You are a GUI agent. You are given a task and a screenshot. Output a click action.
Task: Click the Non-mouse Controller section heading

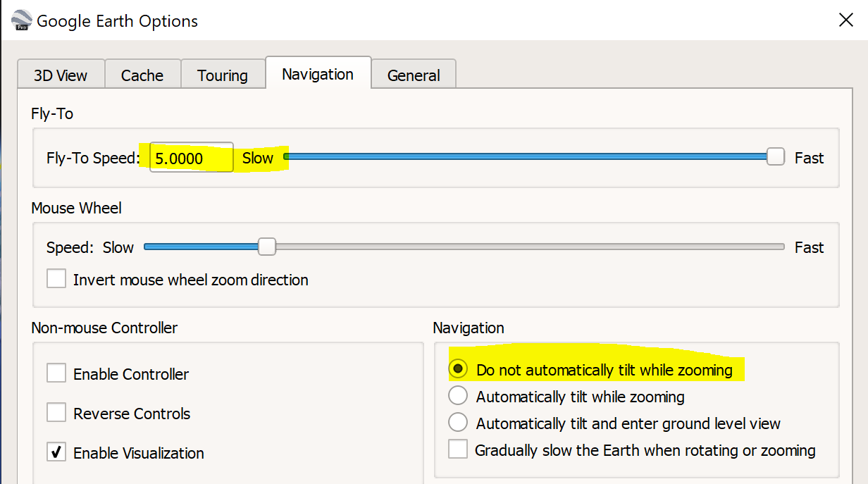tap(104, 328)
